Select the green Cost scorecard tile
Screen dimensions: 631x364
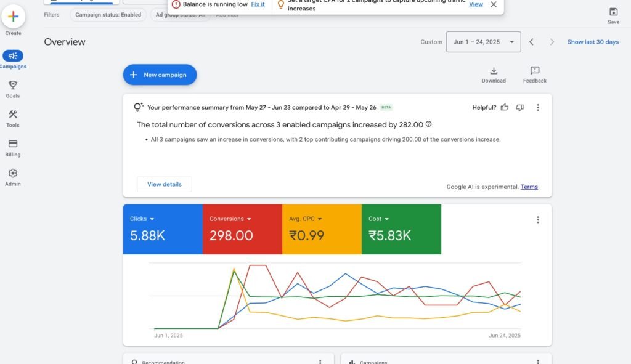(401, 229)
